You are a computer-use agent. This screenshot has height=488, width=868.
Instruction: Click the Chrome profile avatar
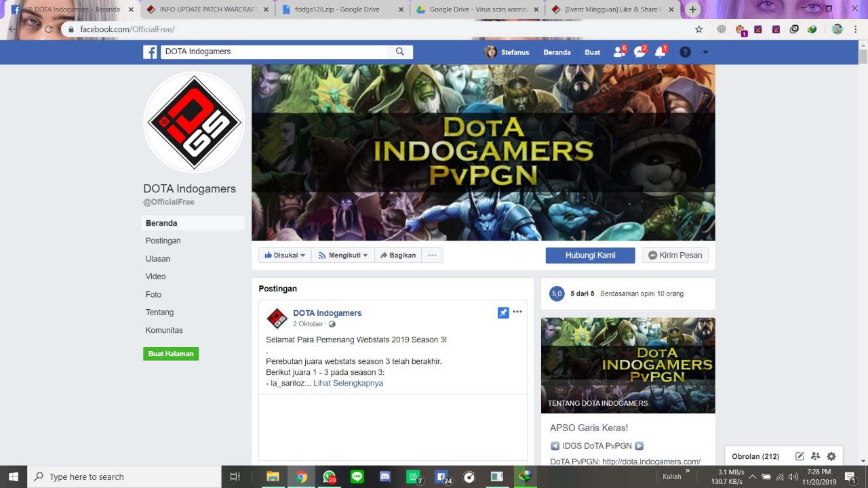pyautogui.click(x=837, y=29)
